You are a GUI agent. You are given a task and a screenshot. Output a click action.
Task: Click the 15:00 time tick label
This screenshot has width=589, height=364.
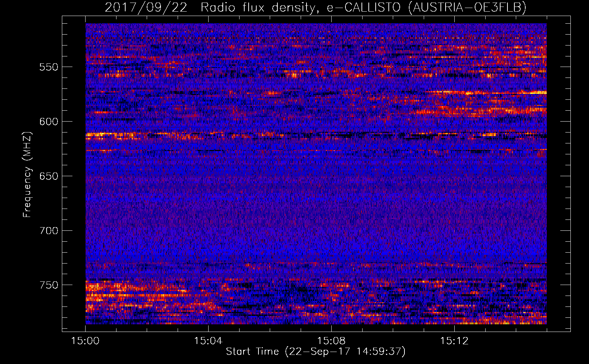(85, 341)
